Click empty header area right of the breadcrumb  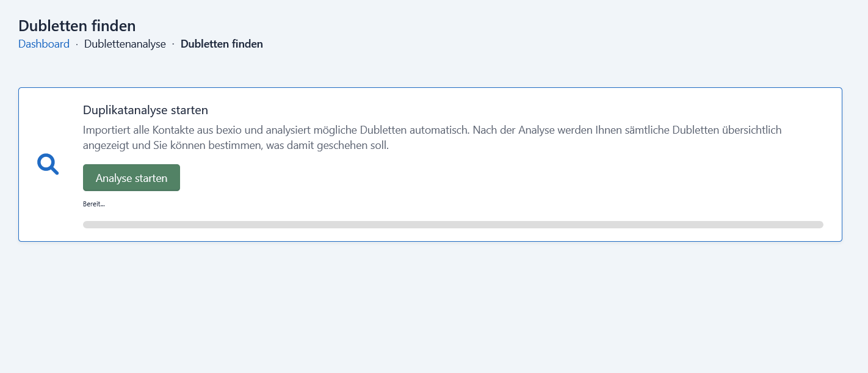click(x=549, y=44)
